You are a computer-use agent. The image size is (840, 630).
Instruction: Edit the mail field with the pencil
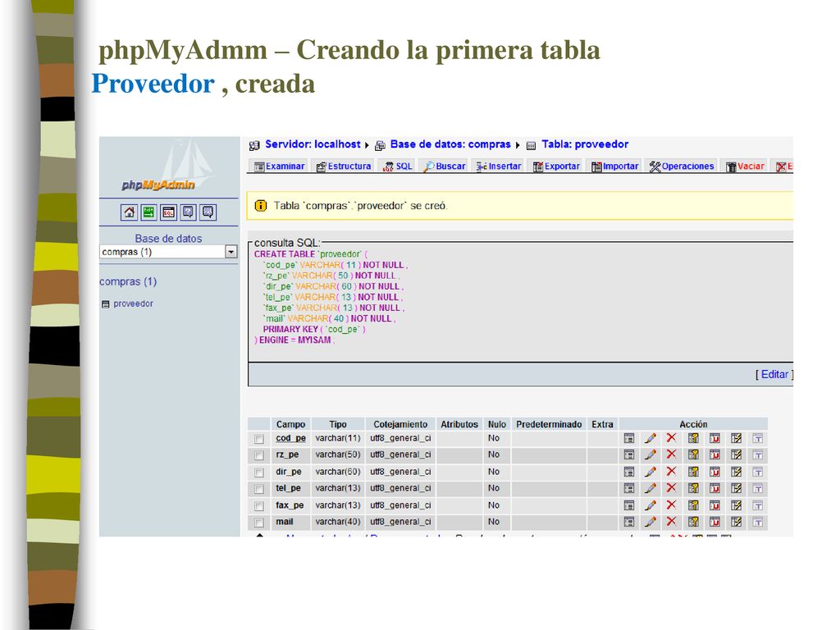click(651, 522)
